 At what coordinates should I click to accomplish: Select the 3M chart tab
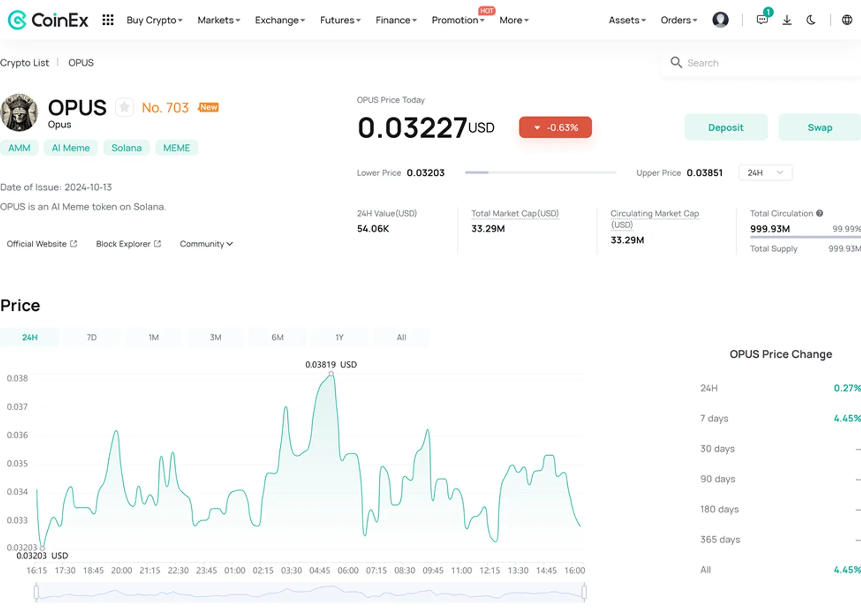[x=216, y=337]
